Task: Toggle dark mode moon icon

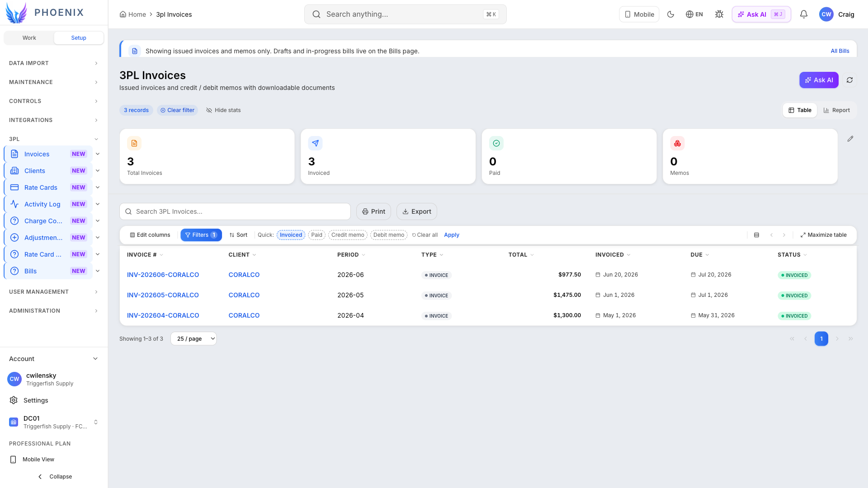Action: click(670, 14)
